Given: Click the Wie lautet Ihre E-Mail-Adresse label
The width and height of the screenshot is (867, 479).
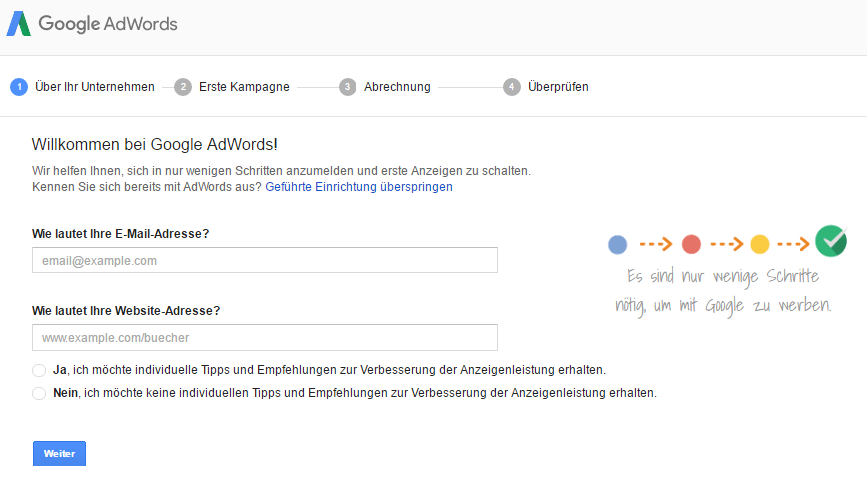Looking at the screenshot, I should point(121,234).
